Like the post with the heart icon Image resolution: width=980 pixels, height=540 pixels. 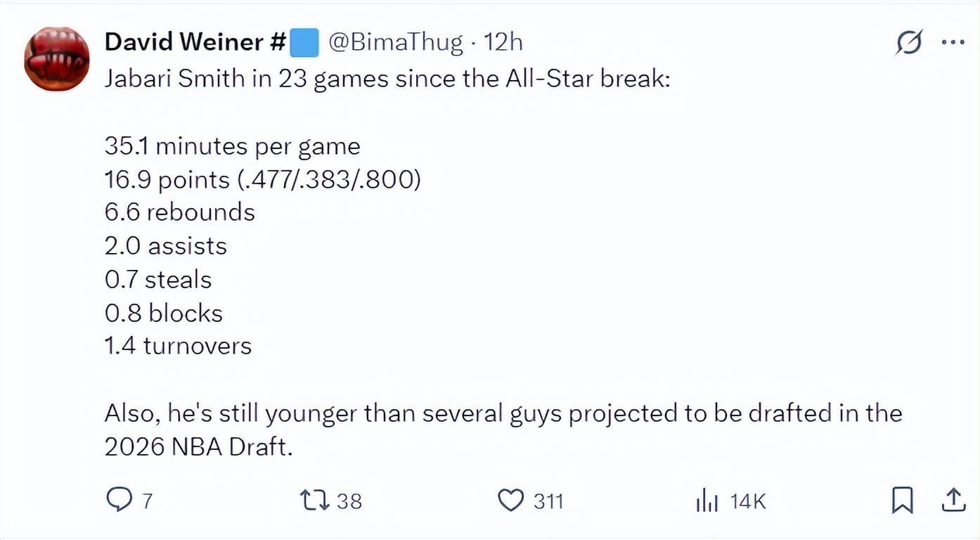511,501
